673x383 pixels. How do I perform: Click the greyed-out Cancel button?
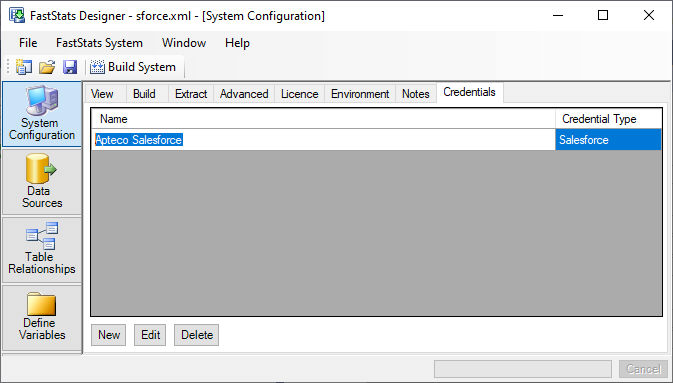pos(643,369)
